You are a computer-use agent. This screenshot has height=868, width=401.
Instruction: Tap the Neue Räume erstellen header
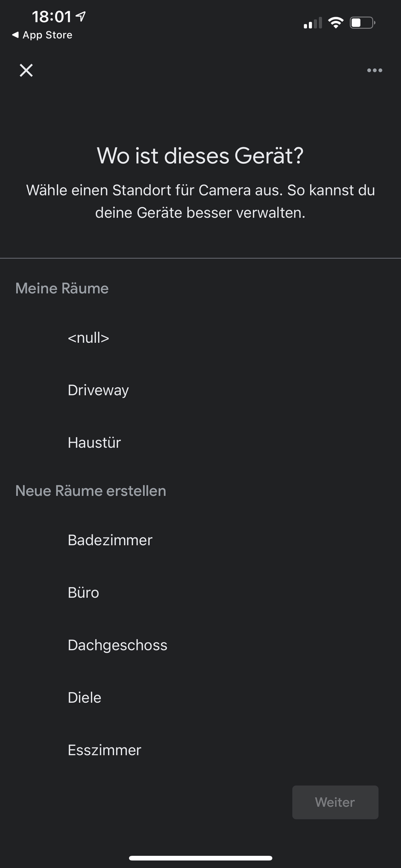coord(91,491)
